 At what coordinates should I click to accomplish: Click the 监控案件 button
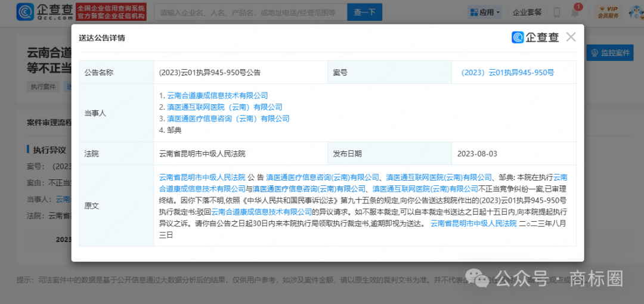[x=610, y=53]
